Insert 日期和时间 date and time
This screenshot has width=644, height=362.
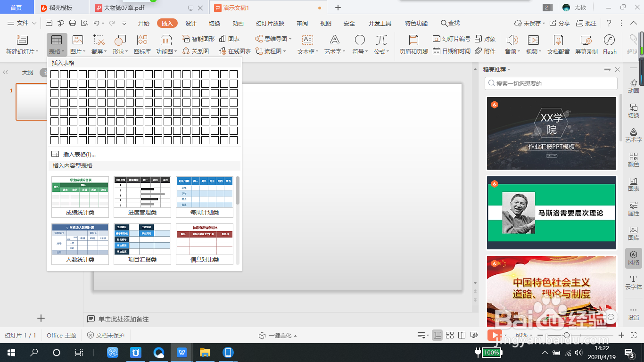pyautogui.click(x=452, y=51)
